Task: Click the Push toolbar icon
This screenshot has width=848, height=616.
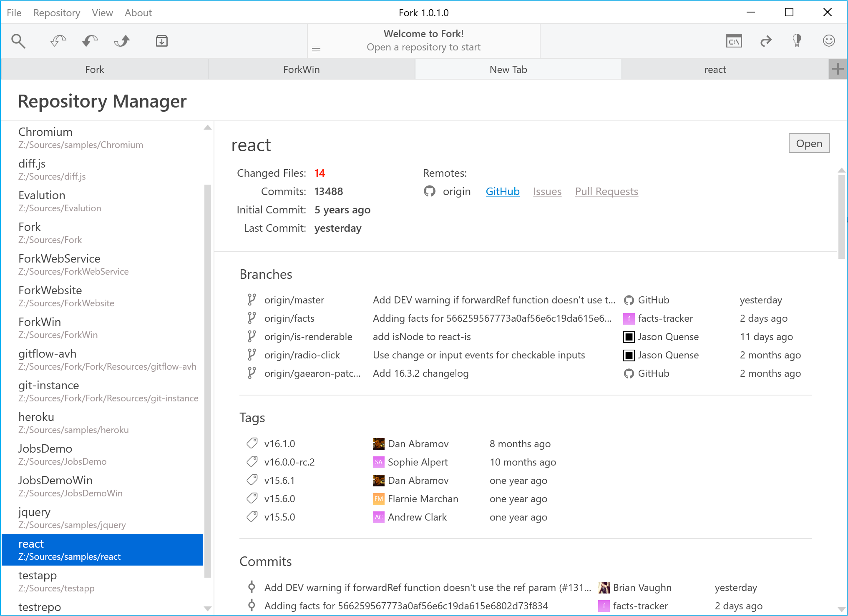Action: click(122, 41)
